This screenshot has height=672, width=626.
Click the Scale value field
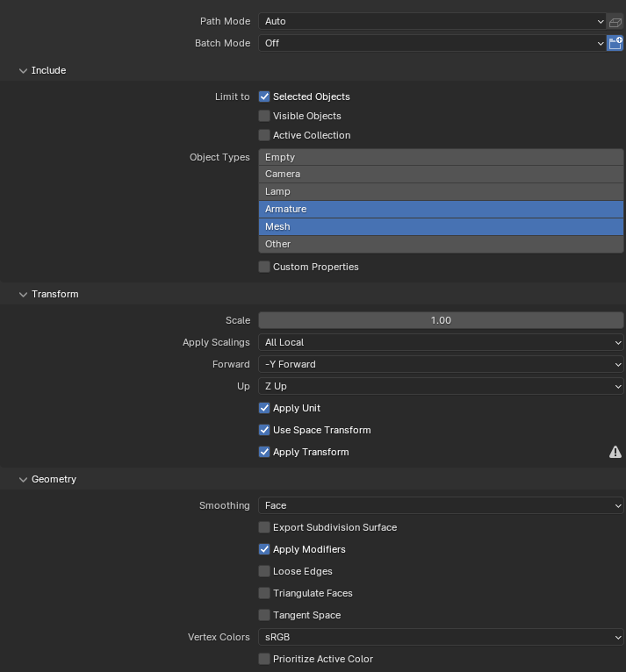pos(441,320)
